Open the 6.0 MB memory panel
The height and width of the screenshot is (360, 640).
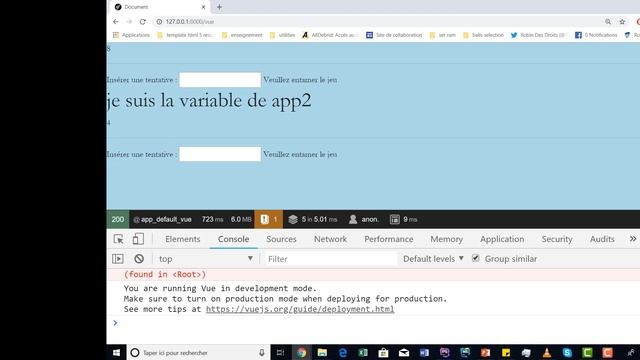(241, 219)
